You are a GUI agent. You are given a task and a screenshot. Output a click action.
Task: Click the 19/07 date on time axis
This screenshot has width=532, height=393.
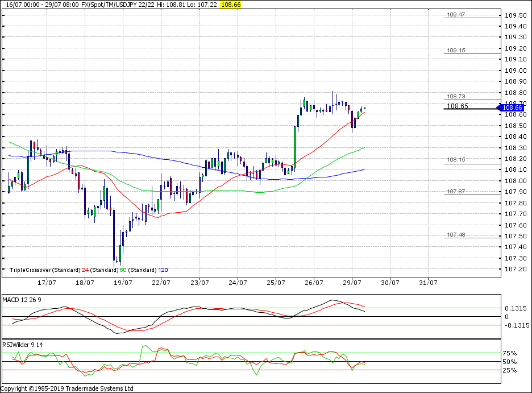(x=123, y=282)
